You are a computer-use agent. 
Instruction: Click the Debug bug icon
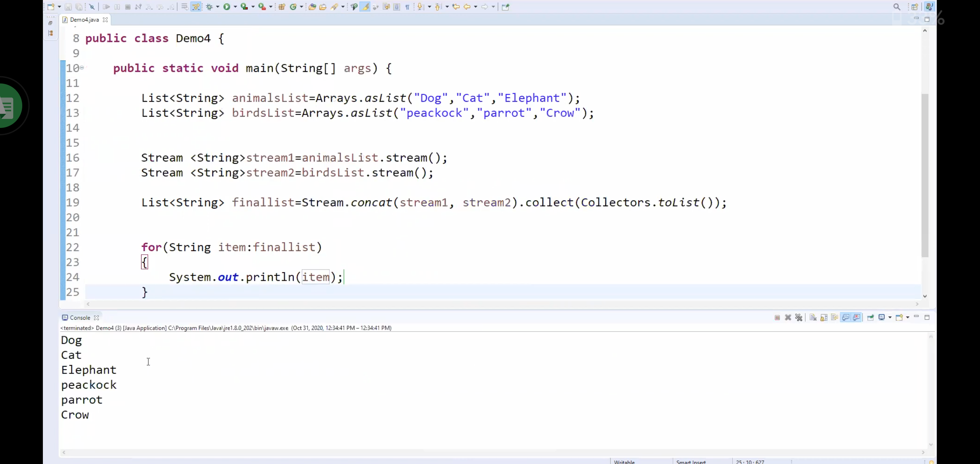[x=209, y=6]
